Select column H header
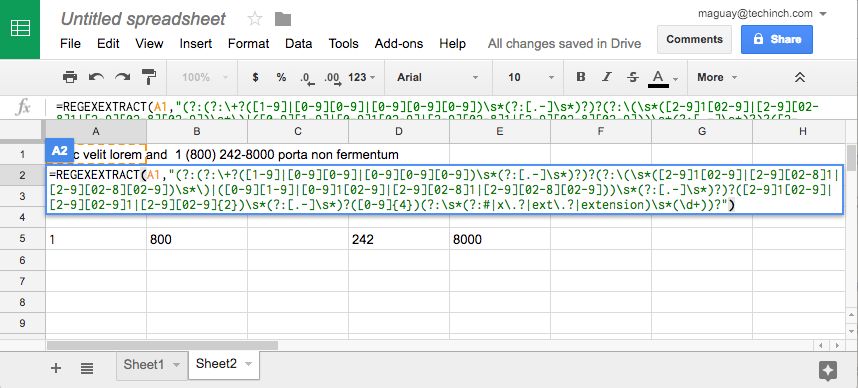 click(x=802, y=131)
